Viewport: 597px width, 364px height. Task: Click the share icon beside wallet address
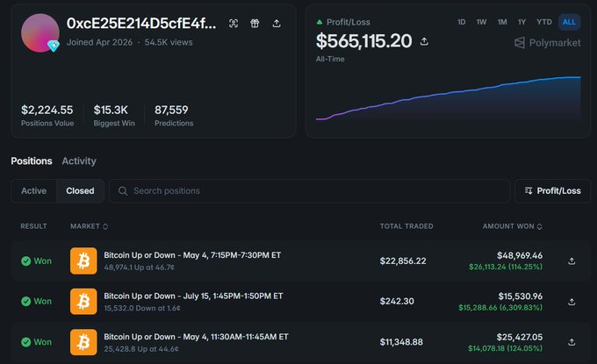(277, 24)
